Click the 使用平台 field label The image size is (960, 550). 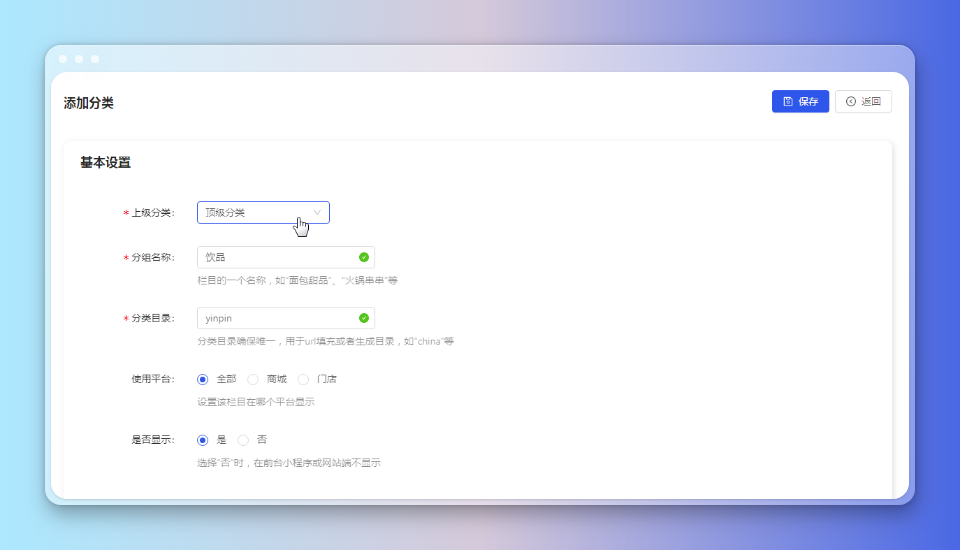click(153, 379)
